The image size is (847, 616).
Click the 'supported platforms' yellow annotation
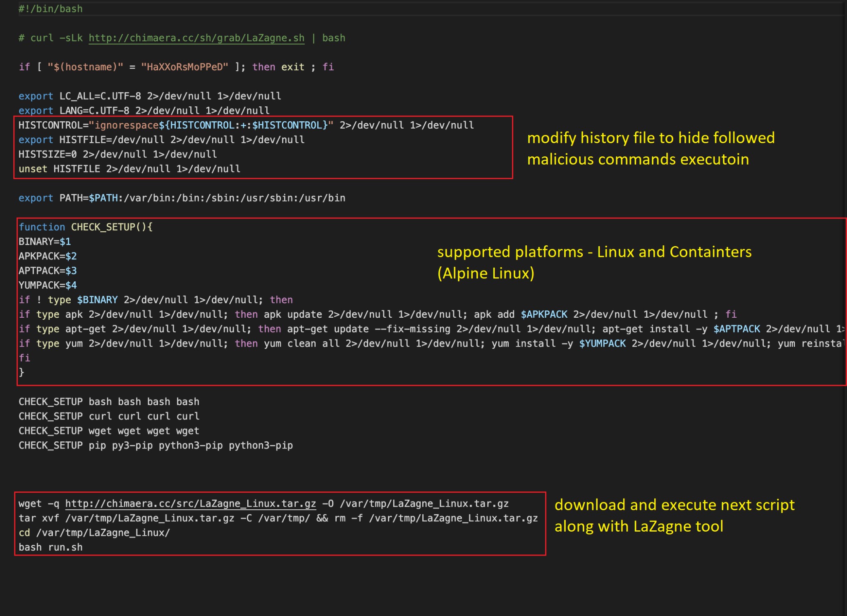point(594,262)
